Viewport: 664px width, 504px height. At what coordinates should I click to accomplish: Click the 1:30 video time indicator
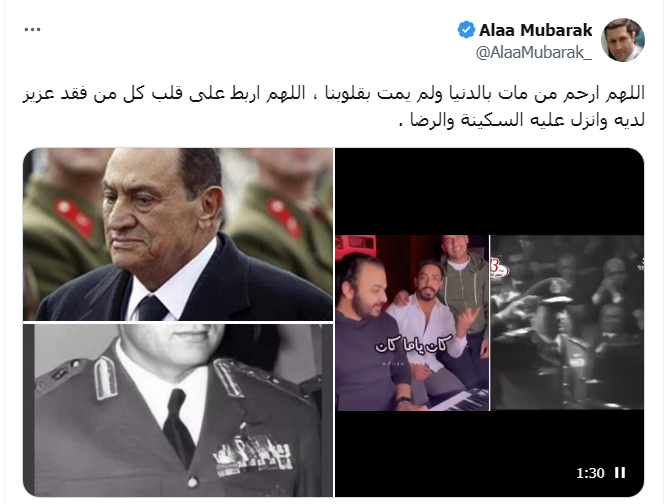pyautogui.click(x=590, y=473)
